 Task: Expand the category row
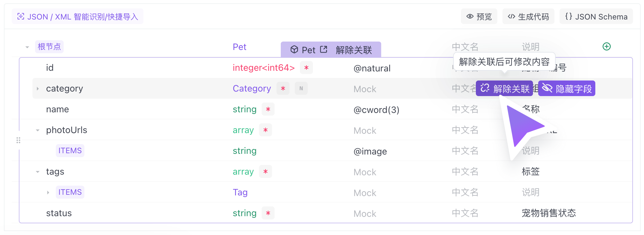pos(38,89)
